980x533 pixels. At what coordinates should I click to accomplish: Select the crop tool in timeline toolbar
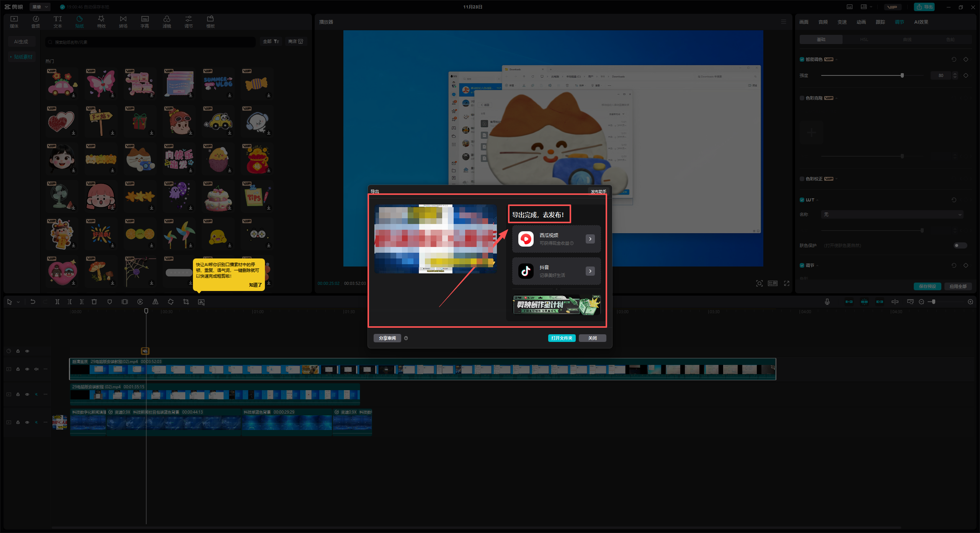click(186, 302)
